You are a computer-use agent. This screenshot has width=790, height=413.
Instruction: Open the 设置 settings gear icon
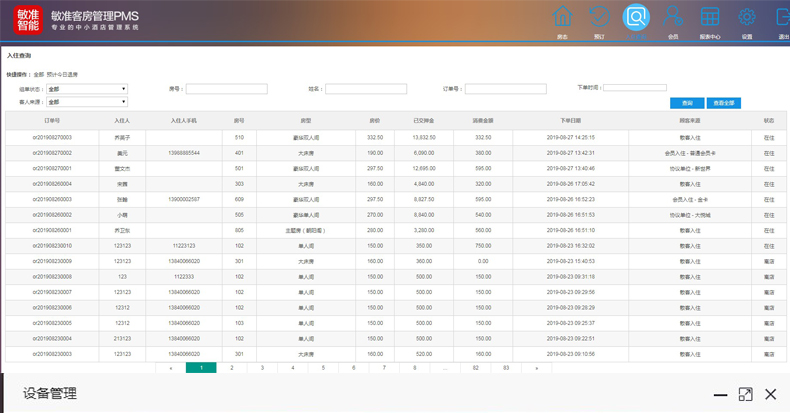pyautogui.click(x=747, y=19)
